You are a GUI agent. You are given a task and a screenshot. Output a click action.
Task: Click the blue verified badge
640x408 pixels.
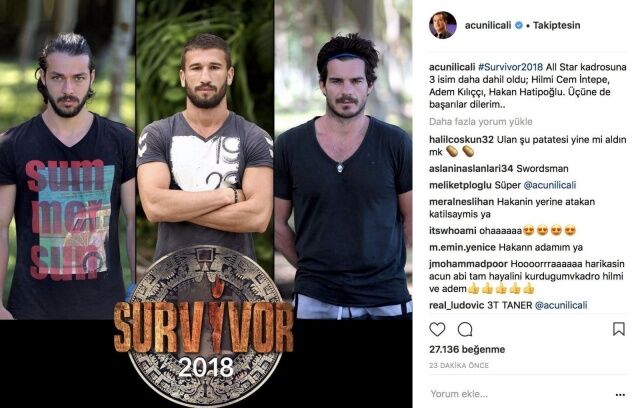click(519, 25)
